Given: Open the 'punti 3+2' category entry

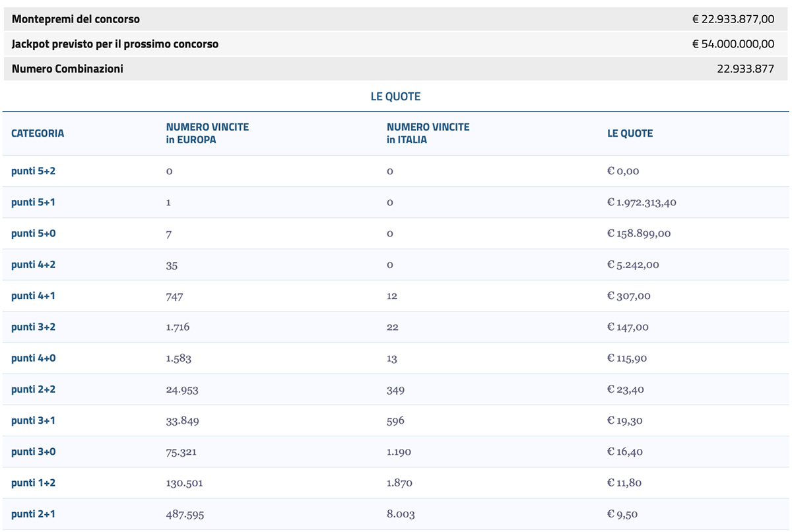Looking at the screenshot, I should 33,327.
